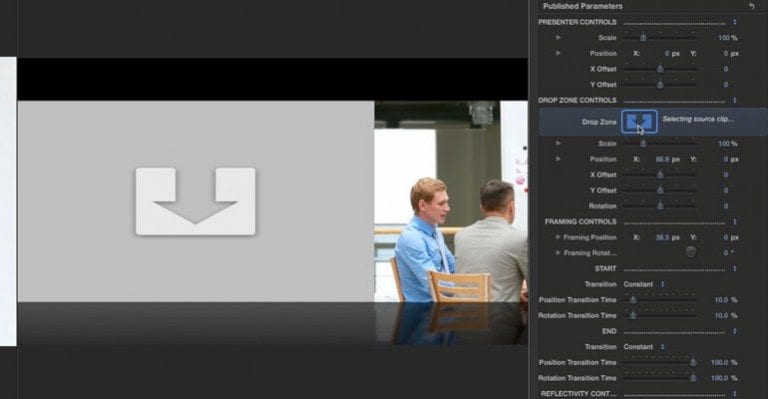The width and height of the screenshot is (768, 399).
Task: Click the END Position Transition Time slider
Action: [660, 362]
